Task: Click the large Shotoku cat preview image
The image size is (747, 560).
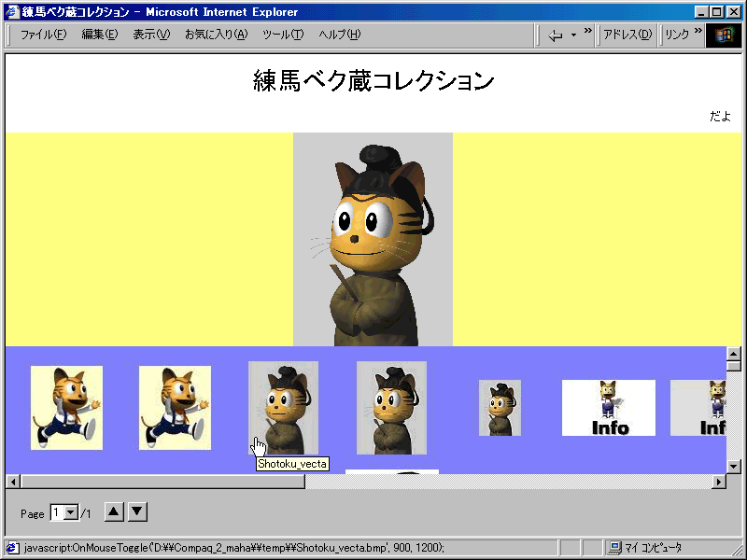Action: [373, 240]
